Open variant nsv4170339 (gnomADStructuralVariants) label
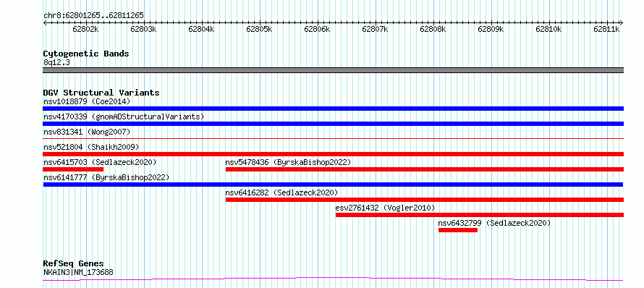Screen dimensions: 644x288 point(124,117)
